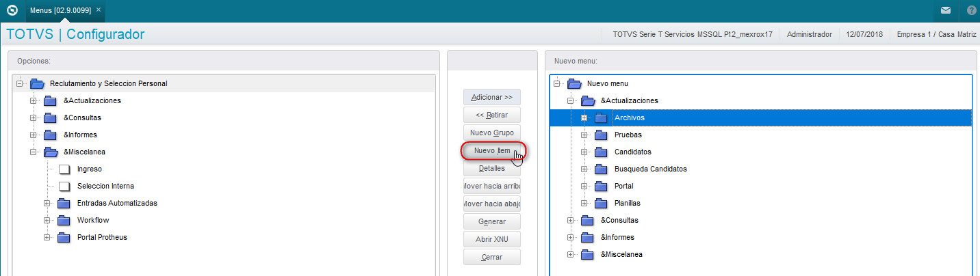The width and height of the screenshot is (980, 276).
Task: Click the Pruebas folder icon
Action: (602, 135)
